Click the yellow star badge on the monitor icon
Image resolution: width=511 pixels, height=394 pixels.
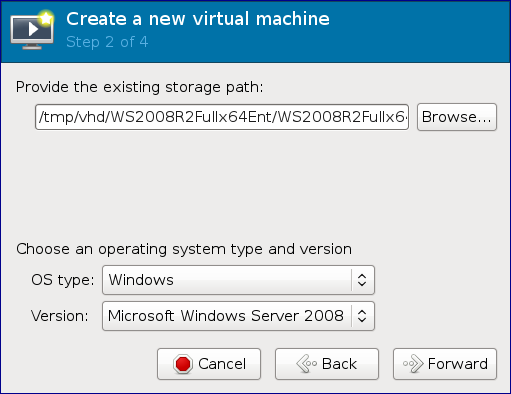pos(46,18)
